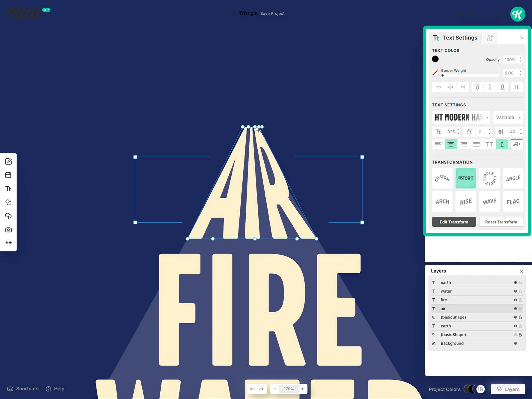Select the Photos tool in the left sidebar
The image size is (532, 399).
[x=8, y=229]
